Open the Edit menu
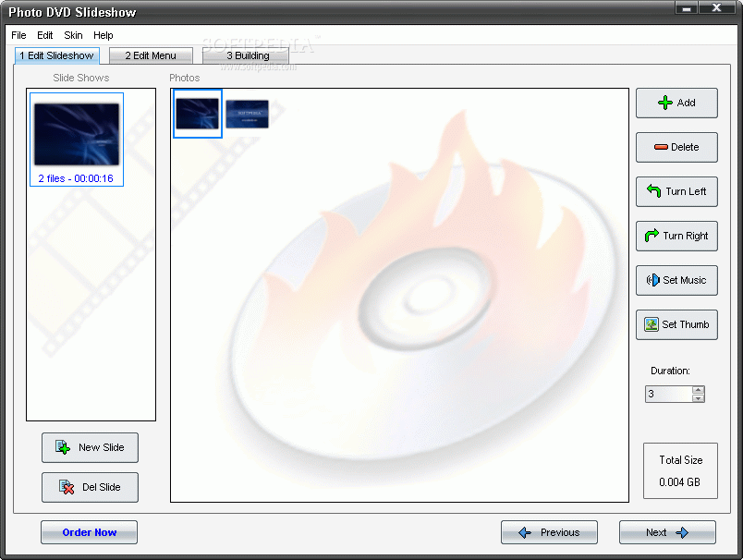 (x=45, y=35)
